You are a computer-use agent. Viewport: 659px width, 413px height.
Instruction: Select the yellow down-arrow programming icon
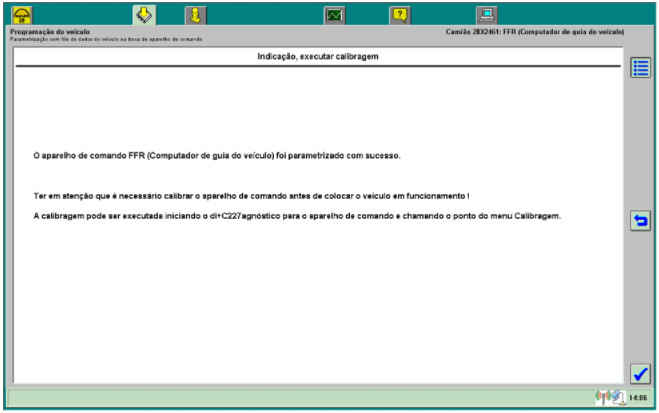(x=143, y=14)
